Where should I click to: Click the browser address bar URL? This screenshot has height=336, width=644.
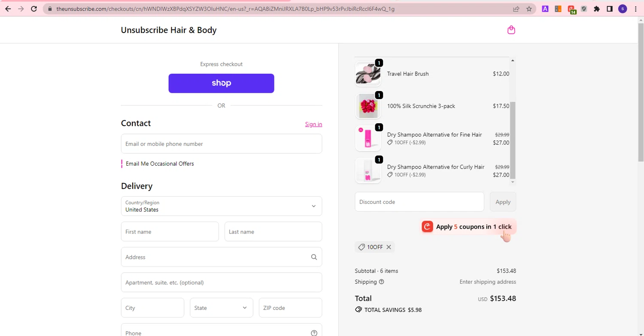[x=225, y=9]
